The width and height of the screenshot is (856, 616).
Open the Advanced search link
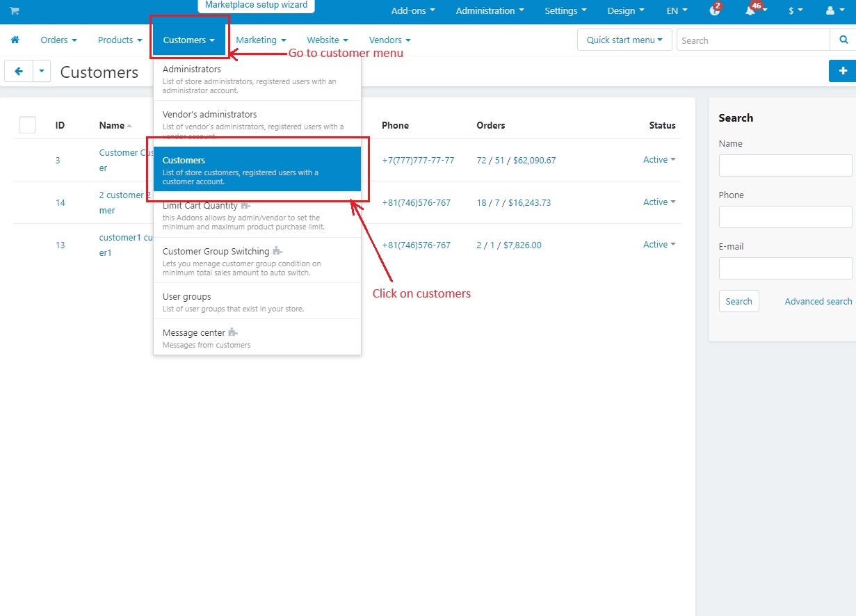pyautogui.click(x=818, y=301)
